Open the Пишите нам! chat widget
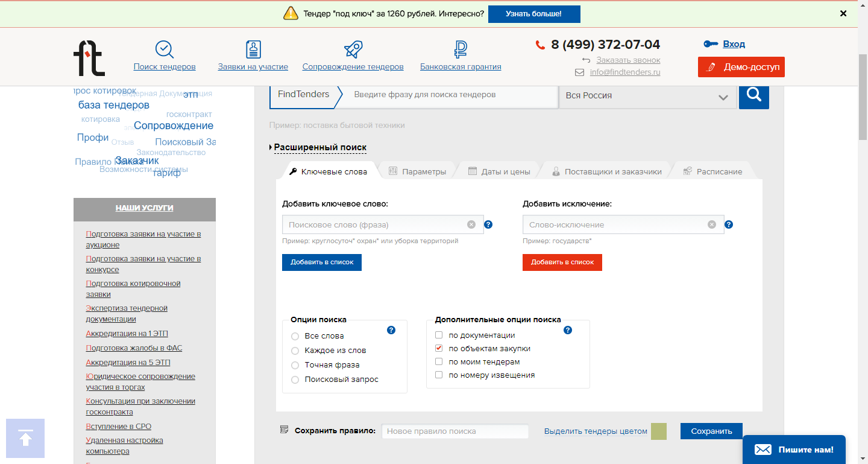The image size is (868, 464). pos(794,450)
